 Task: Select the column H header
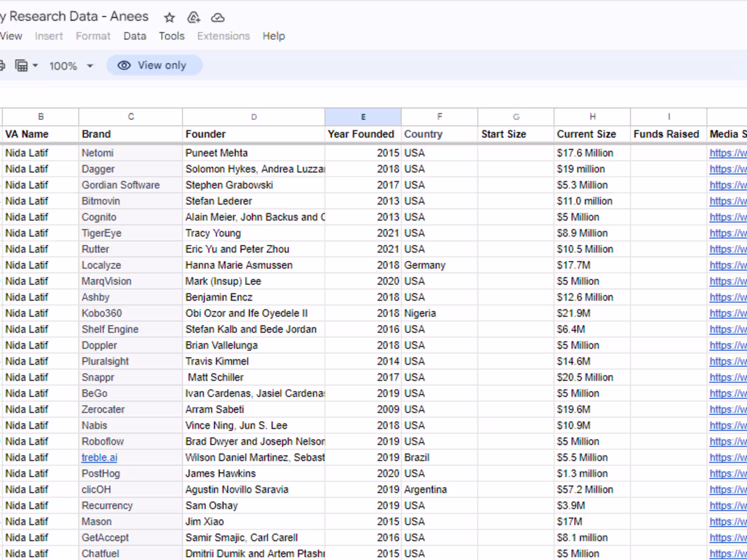(592, 117)
